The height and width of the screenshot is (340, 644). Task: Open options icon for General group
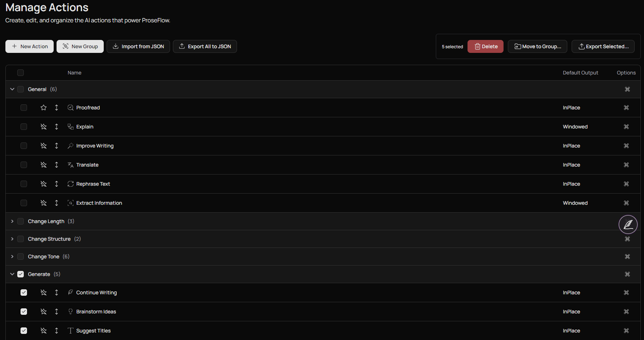click(627, 89)
